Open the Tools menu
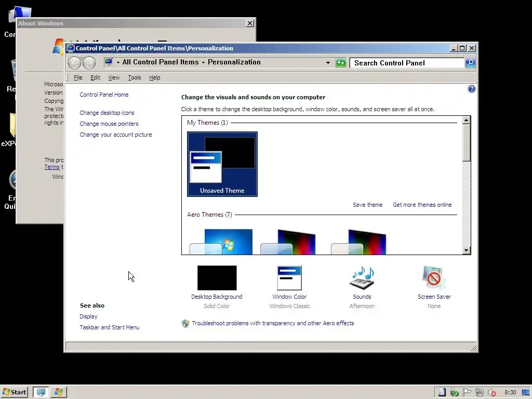Screen dimensions: 532x399 pos(135,78)
